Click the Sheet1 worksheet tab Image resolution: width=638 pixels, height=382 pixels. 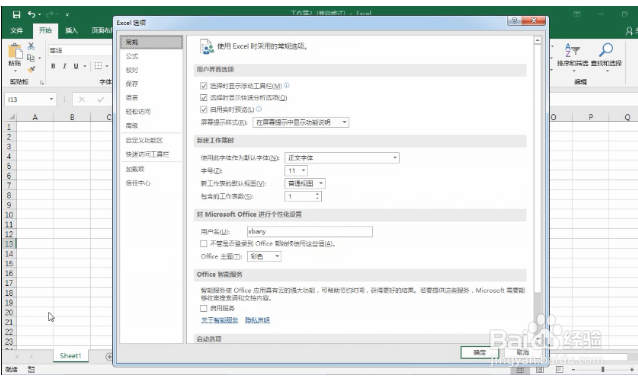pos(70,356)
